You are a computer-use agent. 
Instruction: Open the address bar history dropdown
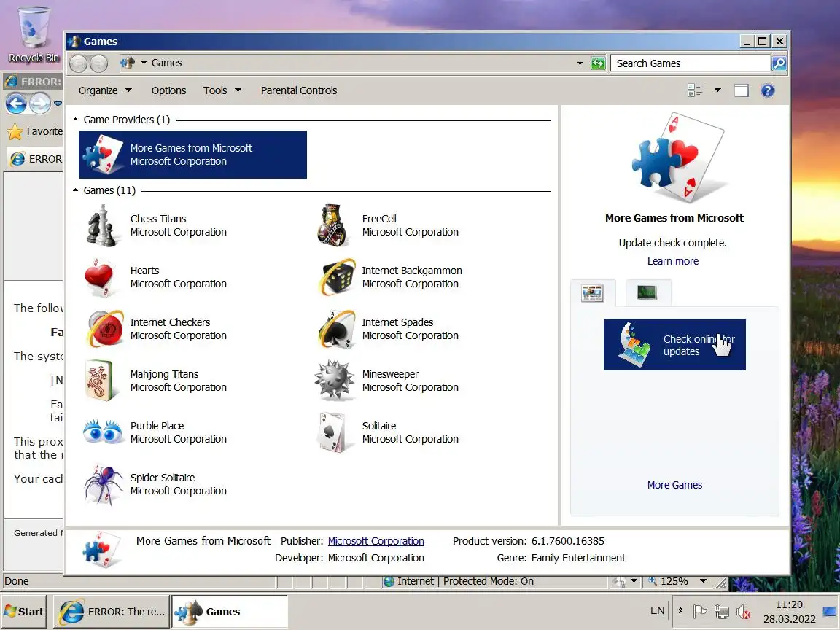(x=580, y=63)
